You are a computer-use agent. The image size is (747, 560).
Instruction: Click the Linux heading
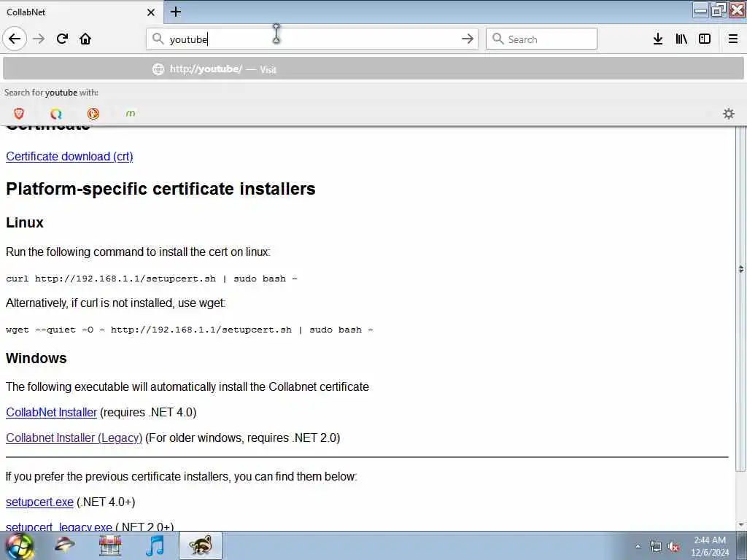(x=25, y=222)
